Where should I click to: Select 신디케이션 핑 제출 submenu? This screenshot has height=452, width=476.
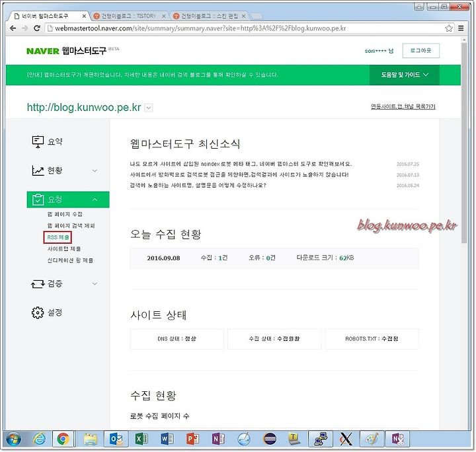(x=70, y=260)
